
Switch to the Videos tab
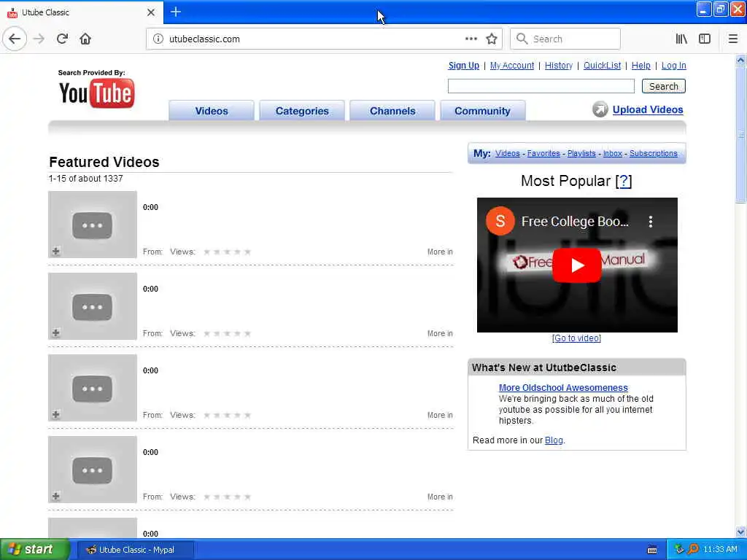point(212,111)
